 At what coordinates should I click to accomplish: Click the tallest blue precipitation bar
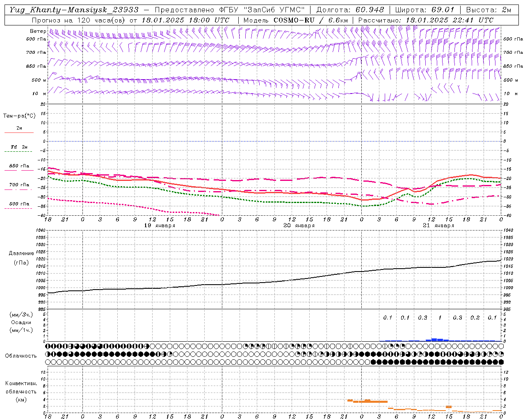(x=434, y=340)
